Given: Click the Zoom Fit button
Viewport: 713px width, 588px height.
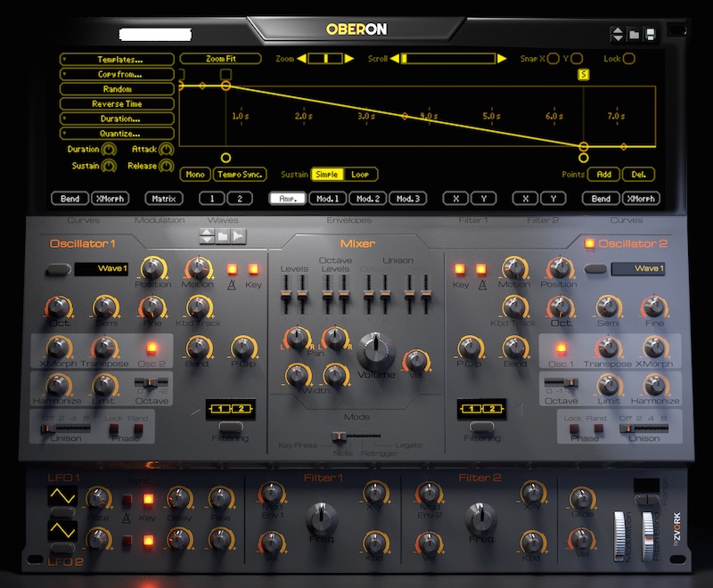Looking at the screenshot, I should [x=220, y=59].
